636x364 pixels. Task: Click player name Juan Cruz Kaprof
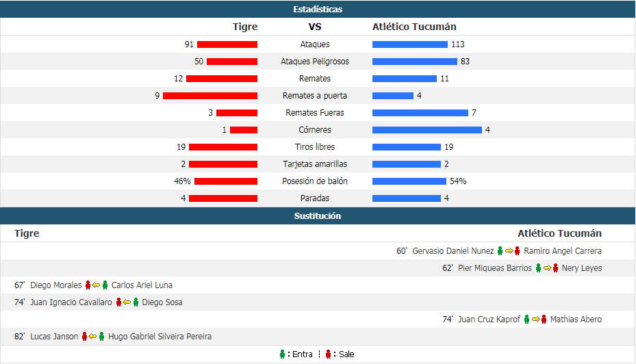[x=489, y=320]
